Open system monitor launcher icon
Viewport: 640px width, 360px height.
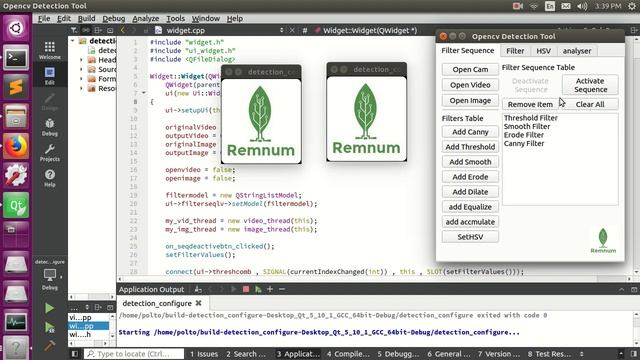(16, 322)
